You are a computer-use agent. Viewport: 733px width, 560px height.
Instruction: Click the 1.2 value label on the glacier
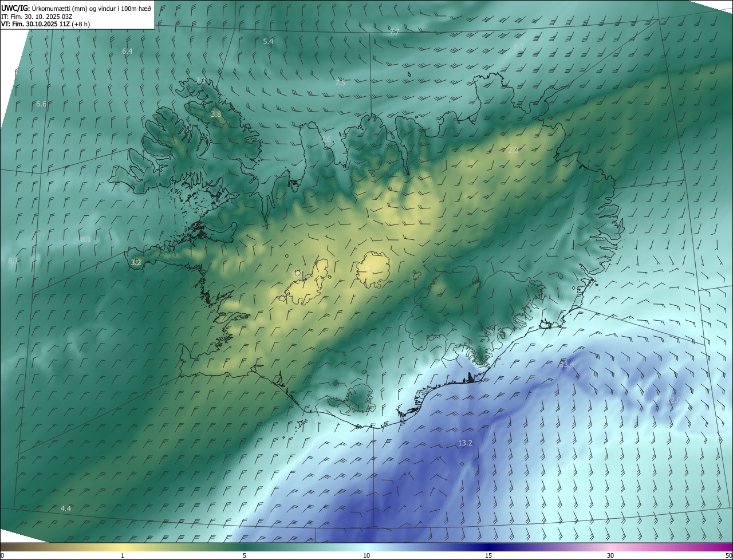point(368,268)
